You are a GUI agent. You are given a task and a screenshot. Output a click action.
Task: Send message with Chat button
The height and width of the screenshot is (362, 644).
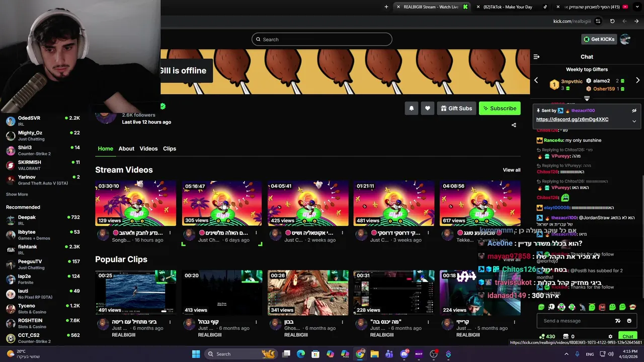627,337
